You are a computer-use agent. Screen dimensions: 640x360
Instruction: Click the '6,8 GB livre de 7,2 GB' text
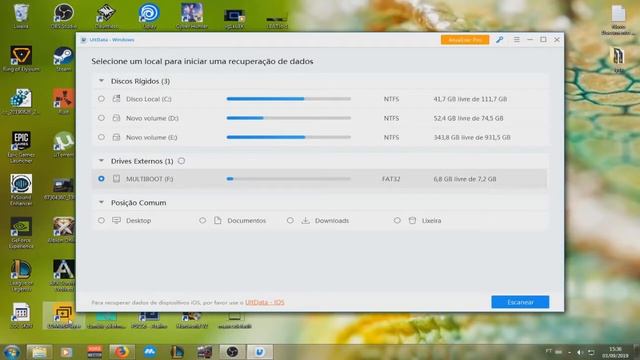(x=465, y=179)
